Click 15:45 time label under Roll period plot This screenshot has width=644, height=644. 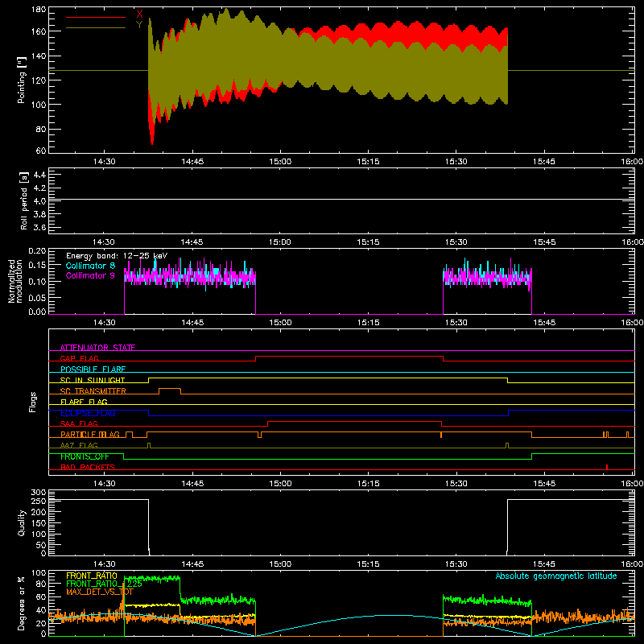point(544,242)
